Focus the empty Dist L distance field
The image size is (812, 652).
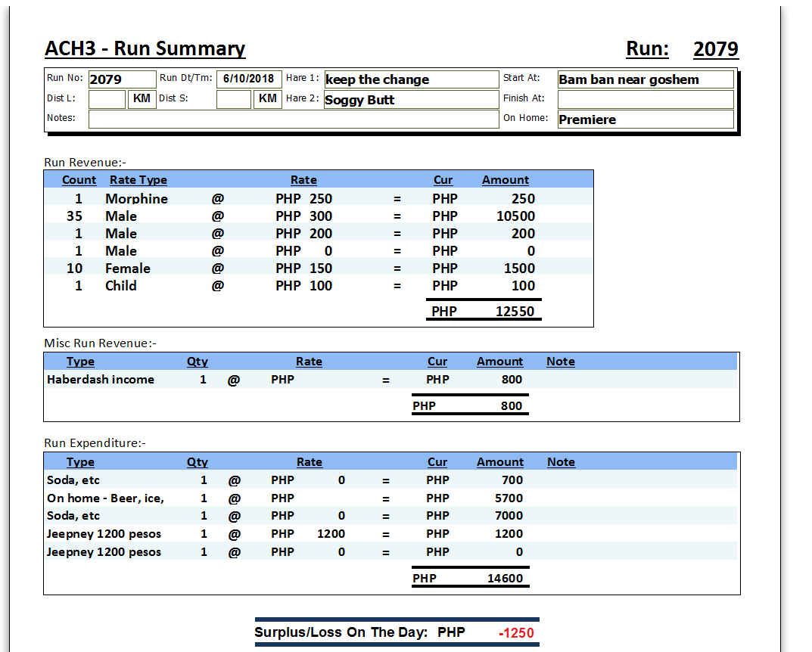107,99
